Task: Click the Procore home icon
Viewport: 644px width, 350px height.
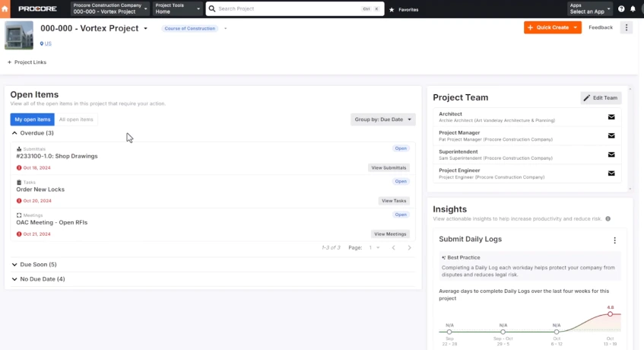Action: pyautogui.click(x=5, y=8)
